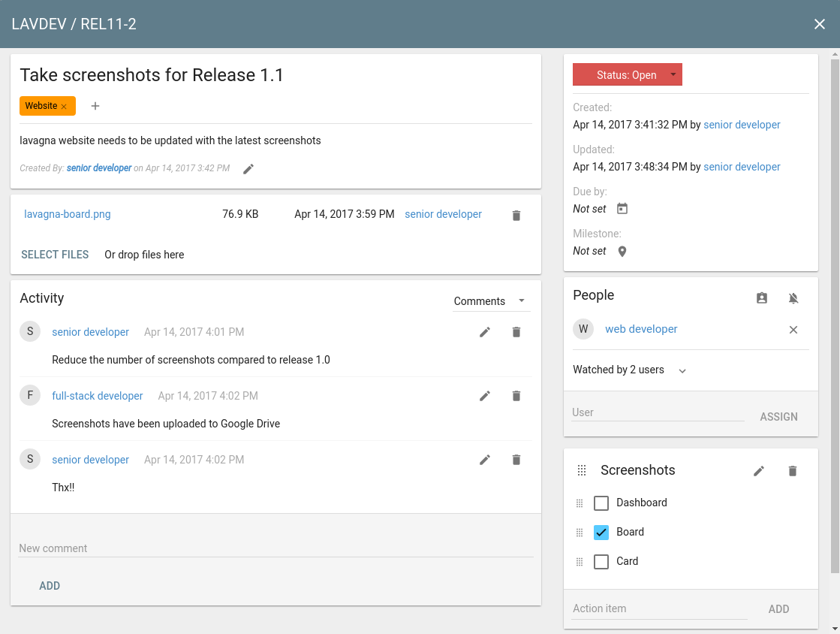840x634 pixels.
Task: Remove web developer from assigned people
Action: click(x=793, y=330)
